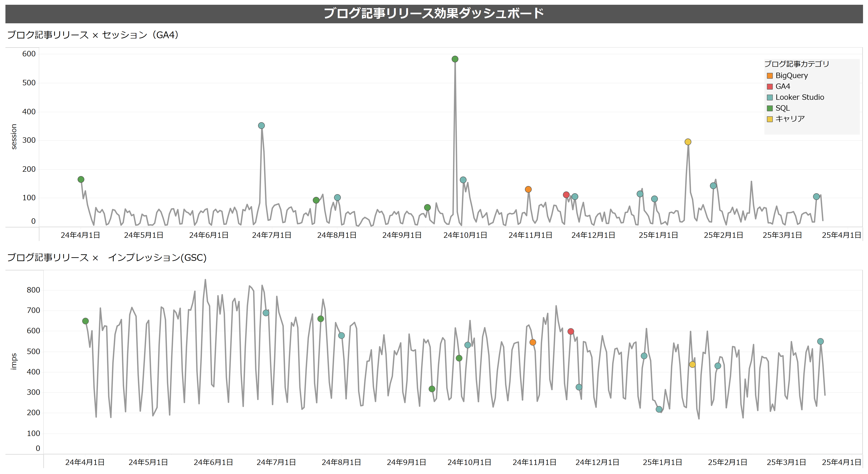Select the BigQuery legend label
The image size is (868, 474).
point(792,76)
